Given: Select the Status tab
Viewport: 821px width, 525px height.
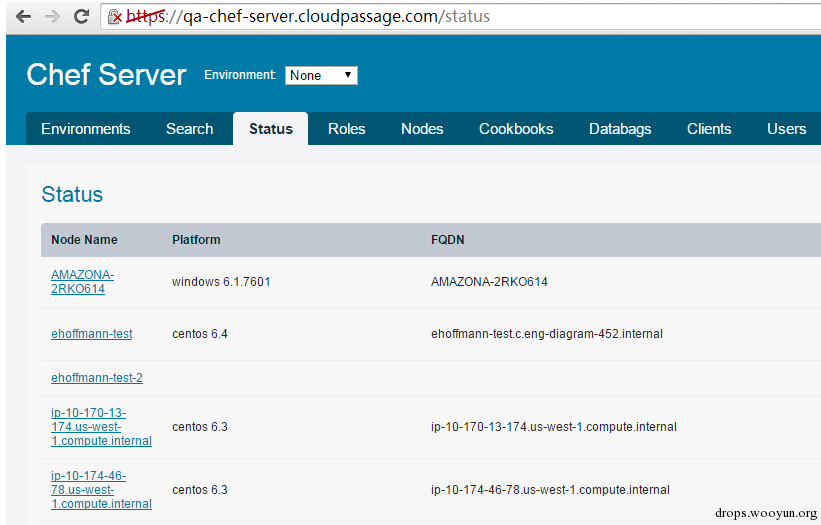Looking at the screenshot, I should point(271,129).
